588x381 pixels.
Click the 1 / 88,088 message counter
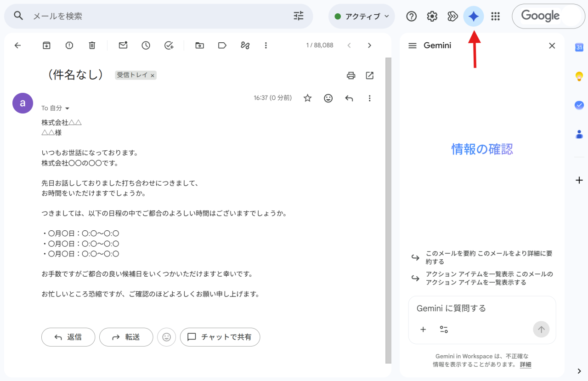tap(320, 45)
